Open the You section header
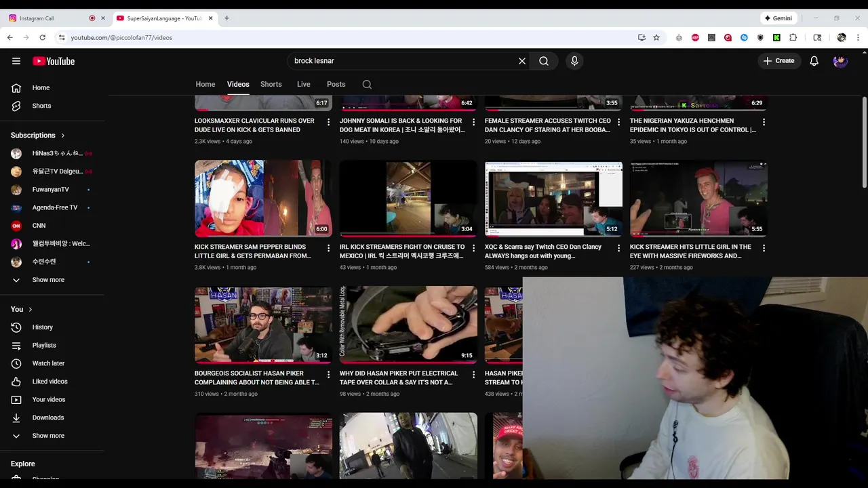Image resolution: width=868 pixels, height=488 pixels. (x=22, y=309)
